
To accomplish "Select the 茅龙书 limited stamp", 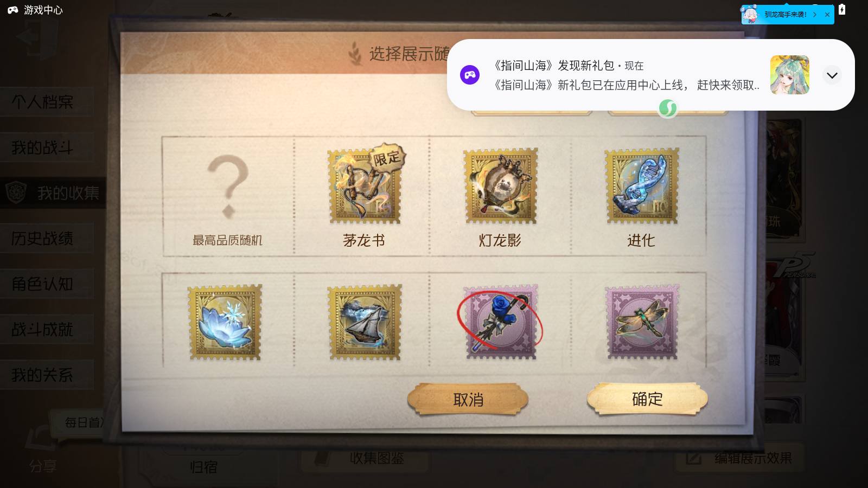I will pyautogui.click(x=365, y=186).
